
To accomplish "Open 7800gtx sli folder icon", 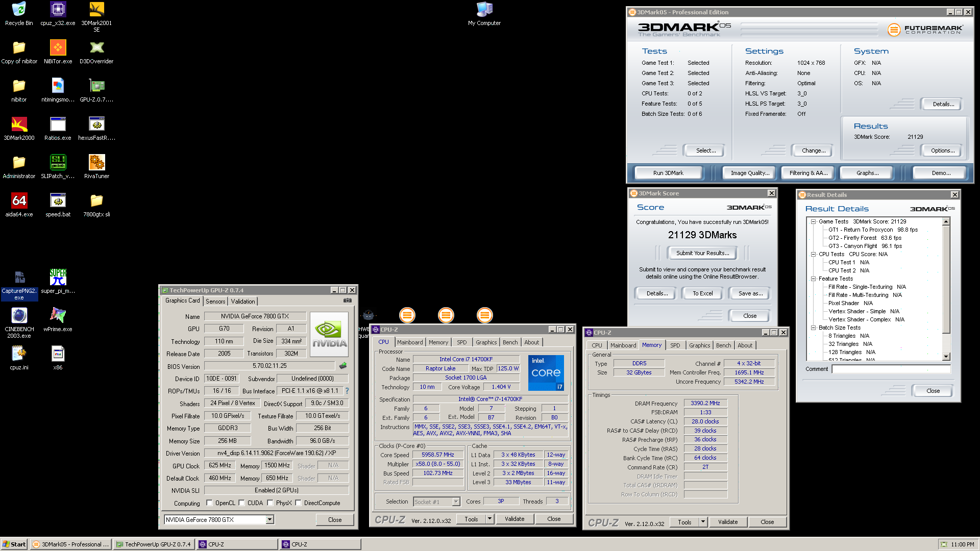I will click(x=96, y=205).
